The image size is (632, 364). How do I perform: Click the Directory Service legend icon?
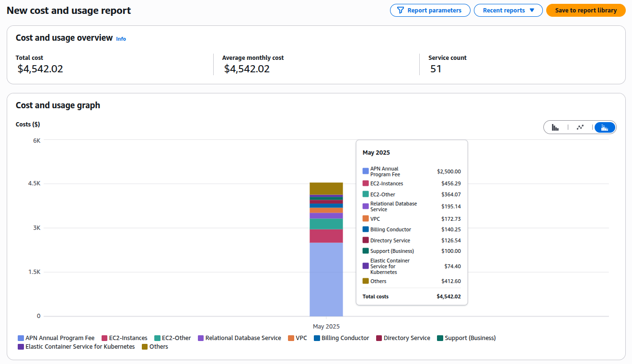click(x=379, y=338)
